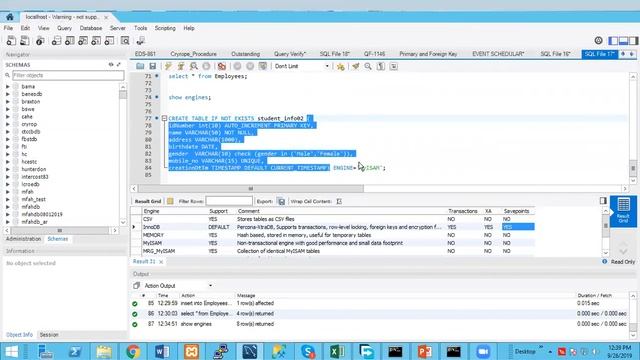Open Word from the taskbar

pyautogui.click(x=162, y=351)
